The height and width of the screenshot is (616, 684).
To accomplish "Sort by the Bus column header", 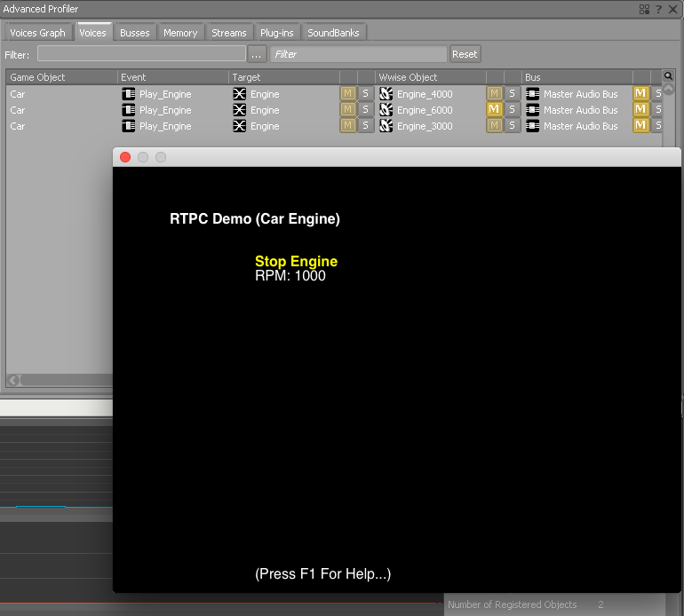I will [x=577, y=77].
